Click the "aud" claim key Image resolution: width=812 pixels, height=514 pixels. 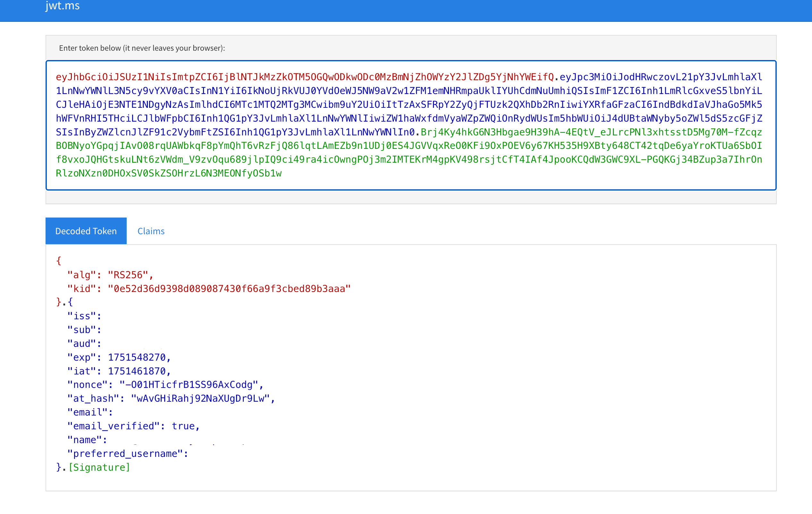[x=82, y=344]
